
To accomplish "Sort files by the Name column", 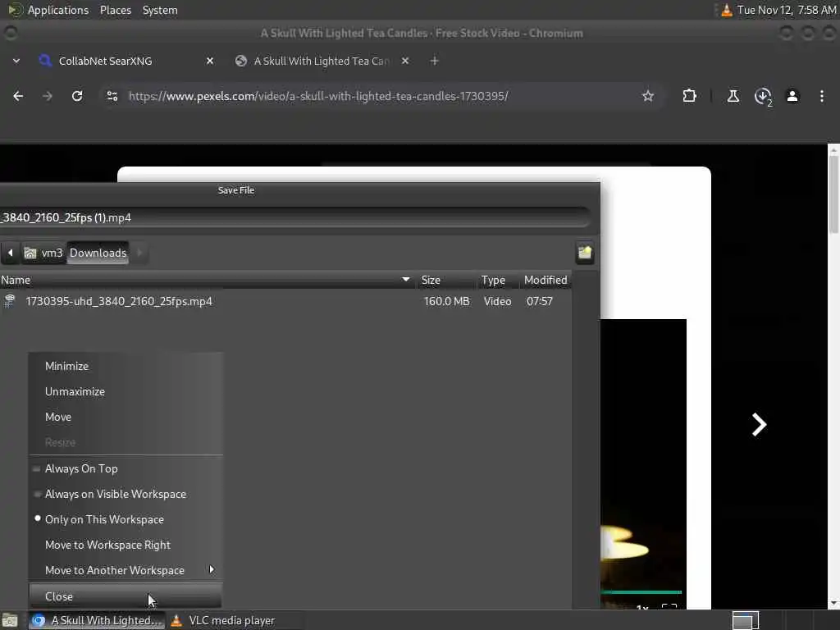I will click(208, 281).
